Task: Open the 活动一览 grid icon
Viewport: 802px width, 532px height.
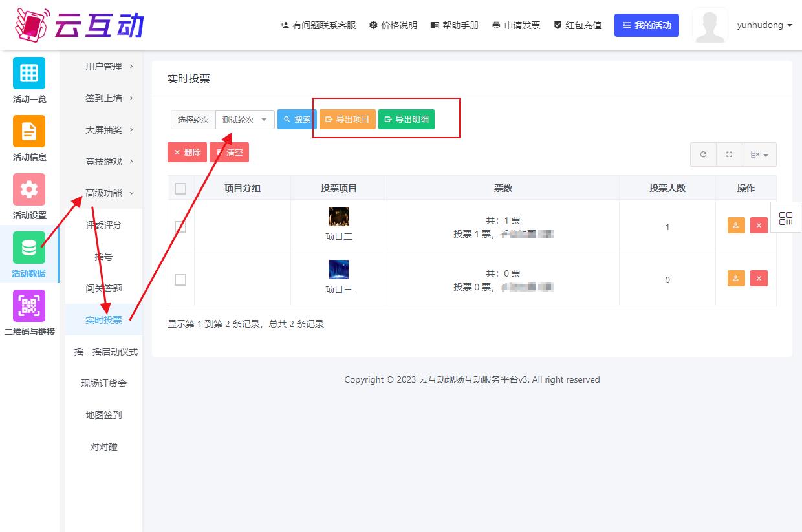Action: 29,73
